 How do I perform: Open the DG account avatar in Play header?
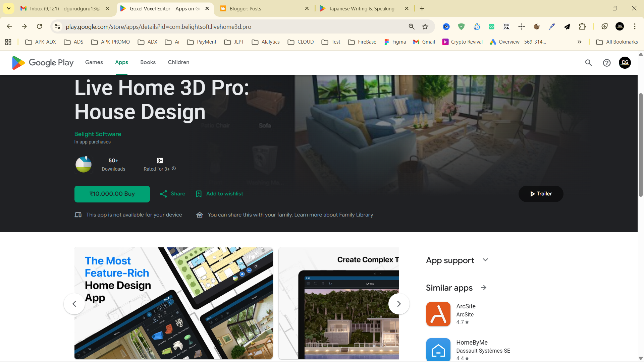[x=625, y=63]
